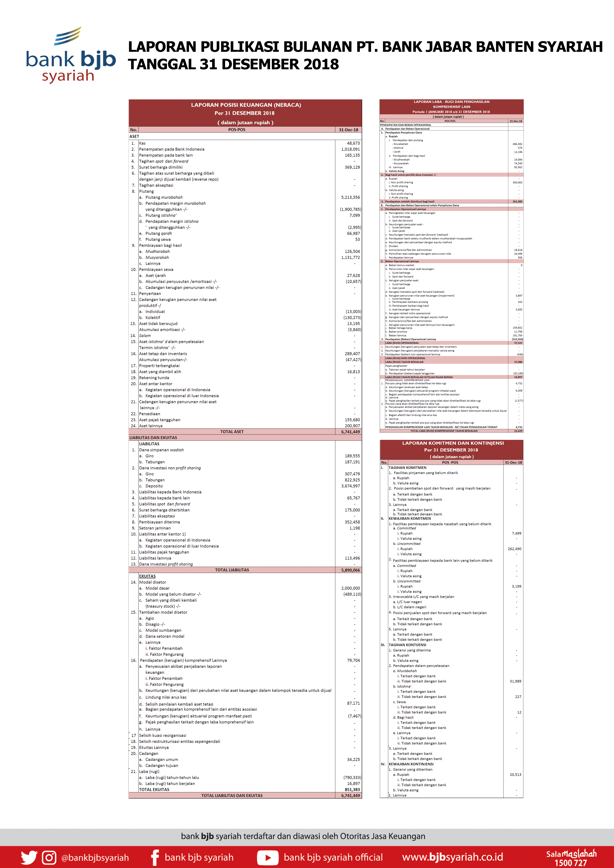Image resolution: width=614 pixels, height=868 pixels.
Task: Click 'Asset tidak berwujud' row
Action: [x=245, y=324]
